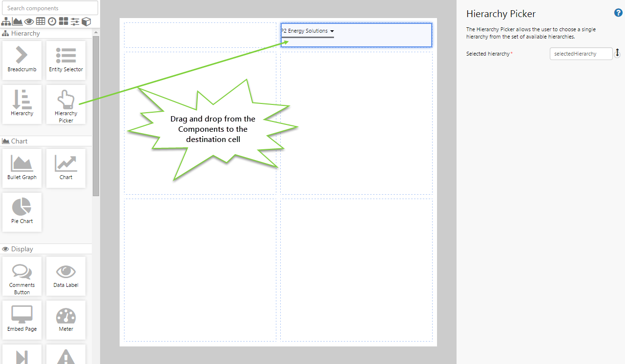Click the Pie Chart component tile

[22, 212]
